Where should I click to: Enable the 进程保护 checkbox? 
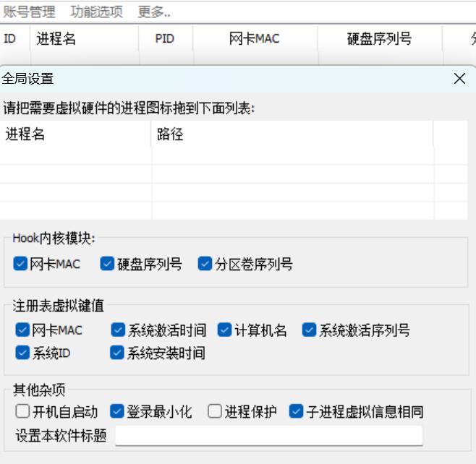214,411
